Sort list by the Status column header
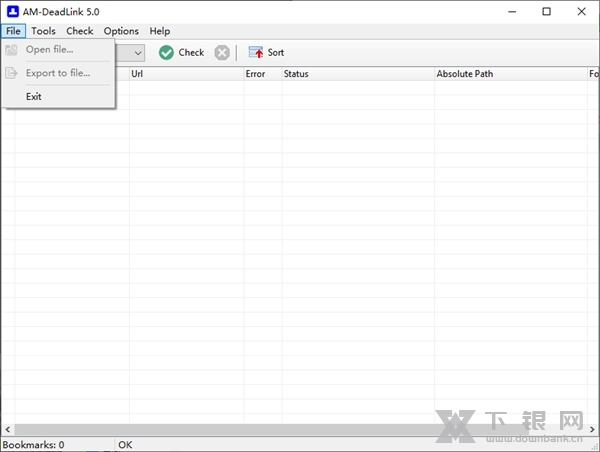This screenshot has height=452, width=600. click(357, 74)
